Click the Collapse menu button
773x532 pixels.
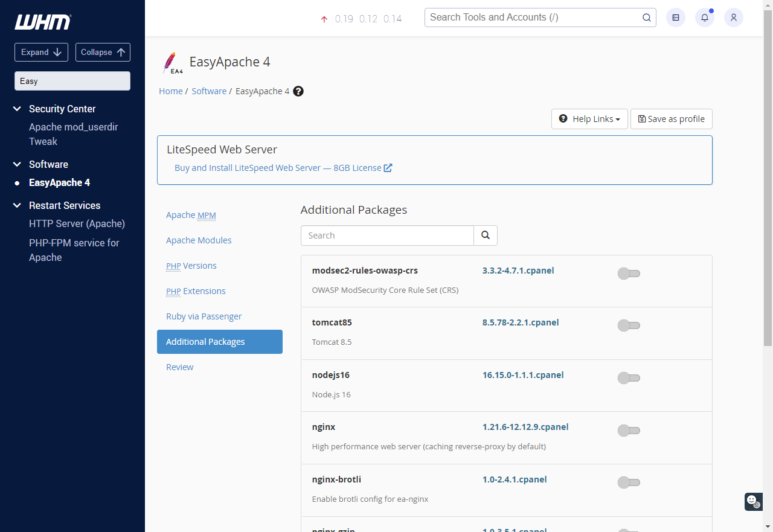[103, 52]
